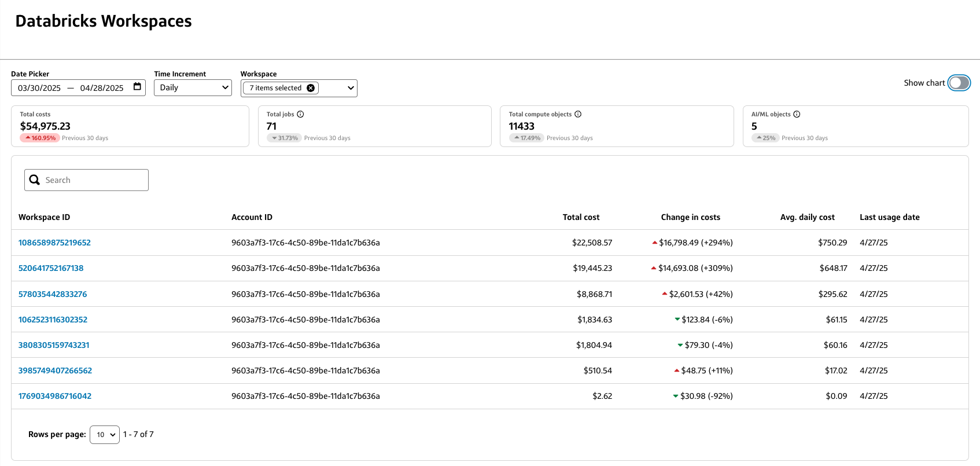This screenshot has width=980, height=466.
Task: Click the Account ID column header
Action: point(252,217)
